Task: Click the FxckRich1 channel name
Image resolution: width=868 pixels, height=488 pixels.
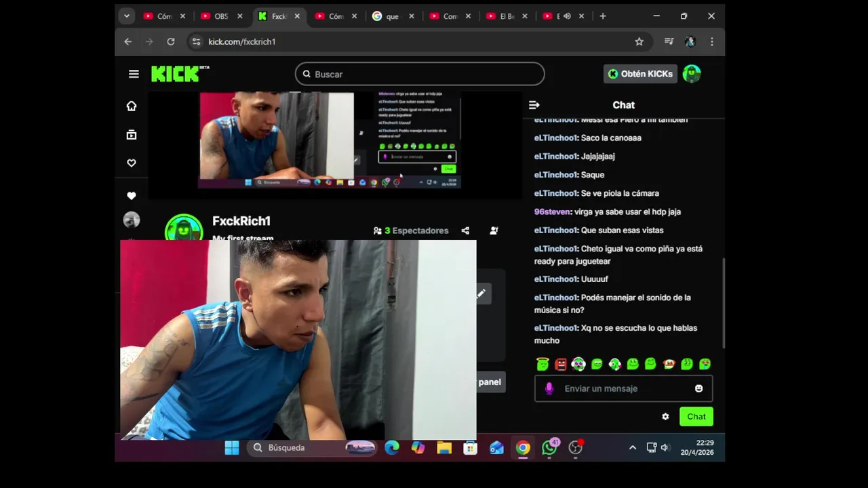Action: coord(241,221)
